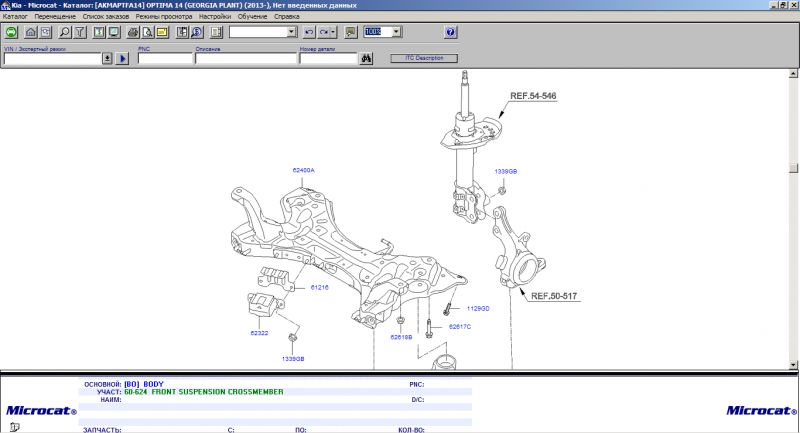Select part callout 61216

click(319, 287)
